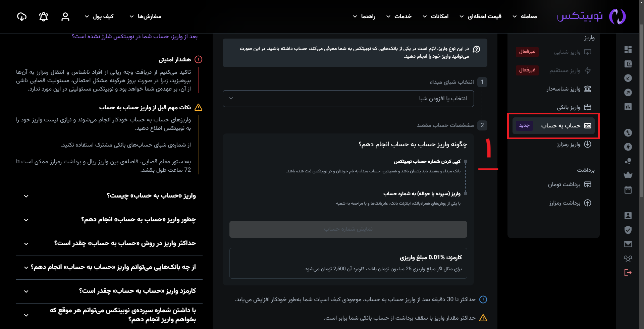644x329 pixels.
Task: Open the profile card icon in the sidebar
Action: (x=628, y=215)
